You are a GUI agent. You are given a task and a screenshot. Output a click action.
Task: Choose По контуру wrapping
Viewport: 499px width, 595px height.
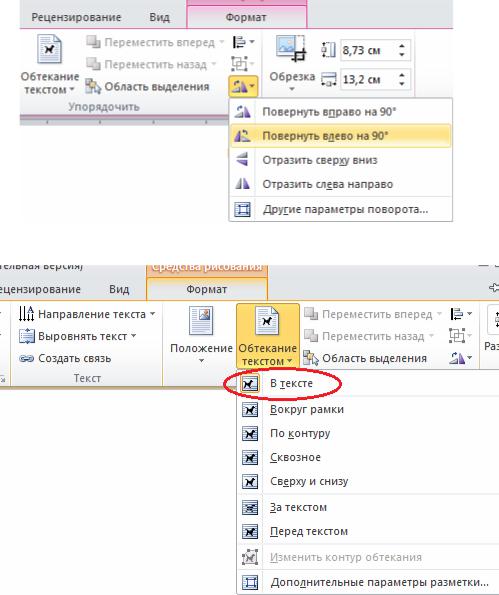click(x=368, y=433)
